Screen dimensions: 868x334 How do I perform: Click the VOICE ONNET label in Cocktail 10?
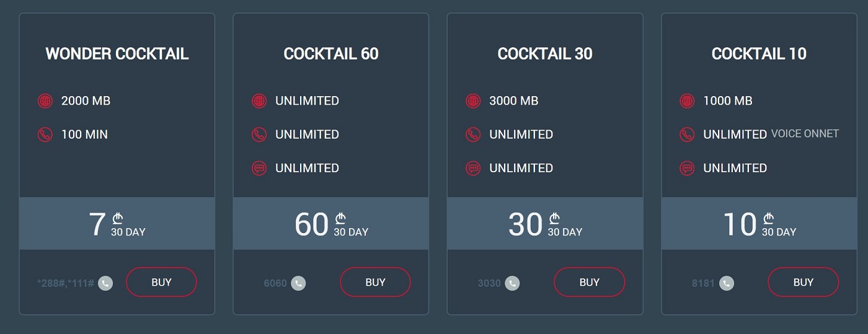[805, 133]
